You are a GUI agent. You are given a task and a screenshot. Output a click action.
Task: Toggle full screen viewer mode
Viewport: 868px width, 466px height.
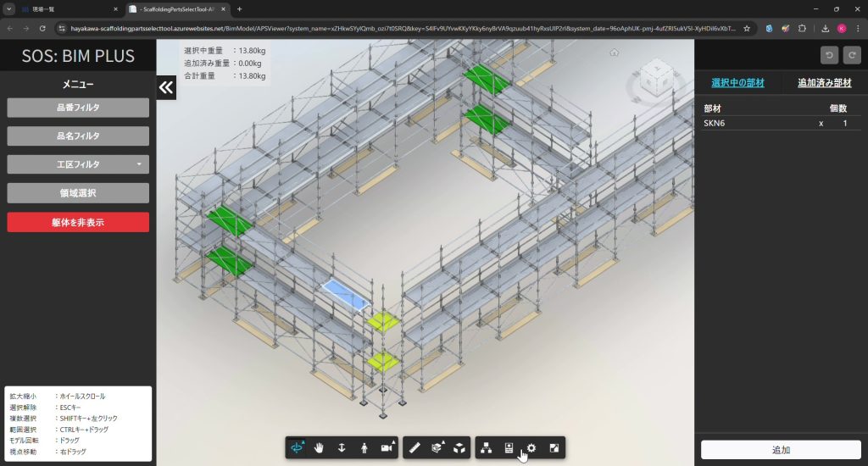554,447
